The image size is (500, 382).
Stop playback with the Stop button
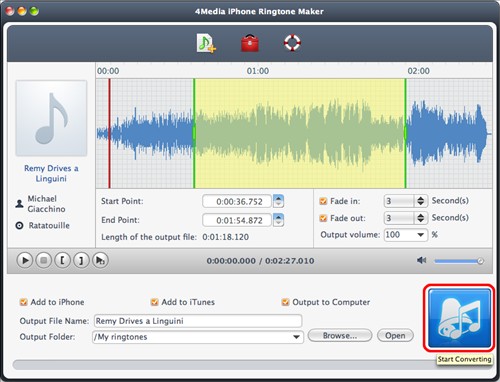43,260
